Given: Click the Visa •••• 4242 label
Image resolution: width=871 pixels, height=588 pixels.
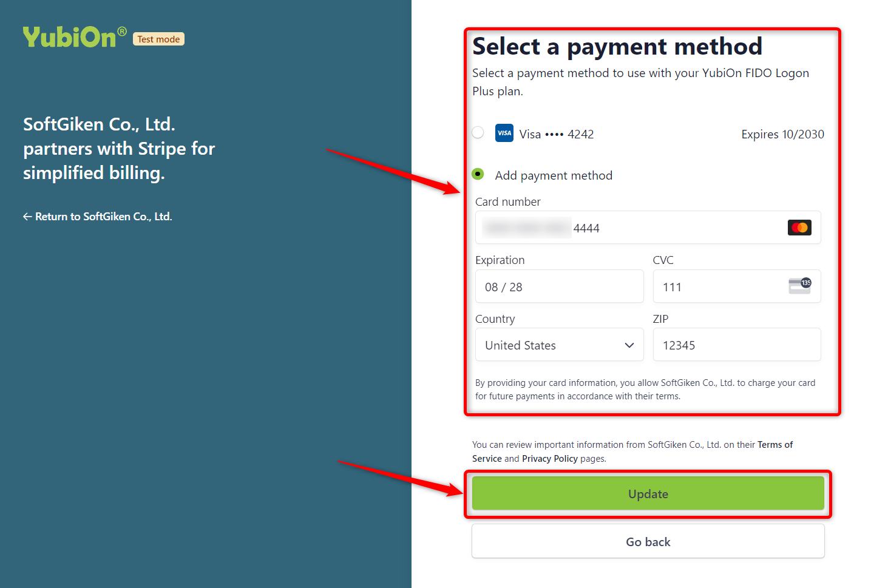Looking at the screenshot, I should (557, 134).
